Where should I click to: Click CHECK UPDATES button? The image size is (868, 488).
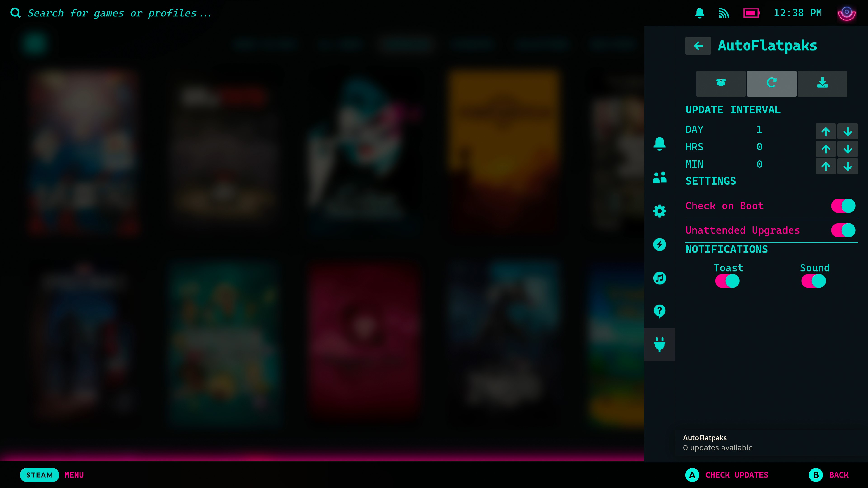(x=727, y=475)
